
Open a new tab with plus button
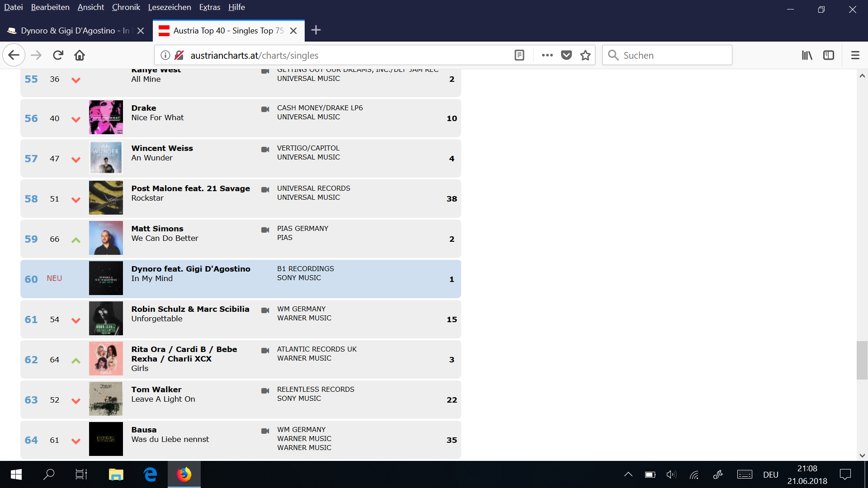coord(316,30)
